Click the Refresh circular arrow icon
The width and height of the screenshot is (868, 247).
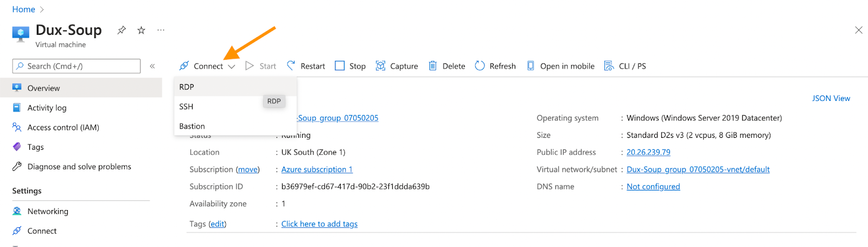click(x=480, y=66)
